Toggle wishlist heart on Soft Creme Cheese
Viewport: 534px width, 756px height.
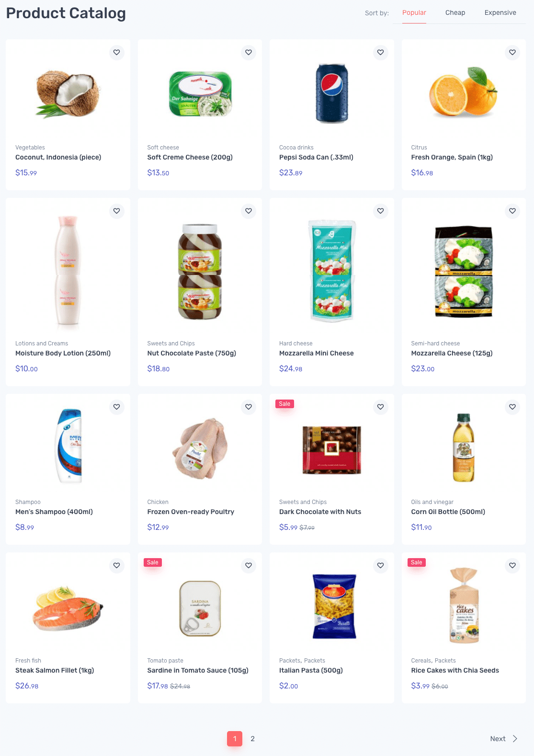pyautogui.click(x=249, y=52)
